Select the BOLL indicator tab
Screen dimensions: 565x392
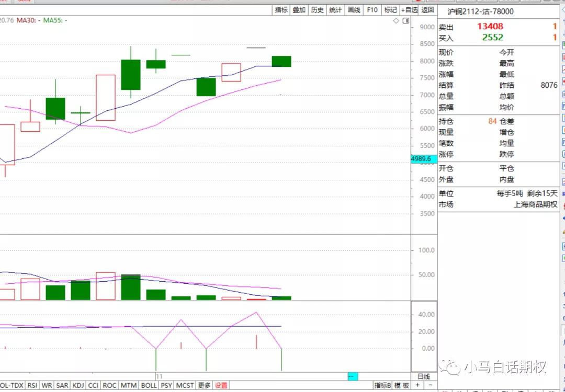click(x=149, y=385)
